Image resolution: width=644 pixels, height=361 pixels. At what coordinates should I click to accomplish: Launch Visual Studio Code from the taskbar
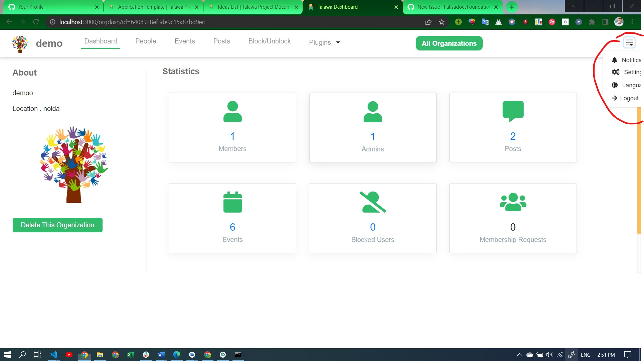[54, 354]
